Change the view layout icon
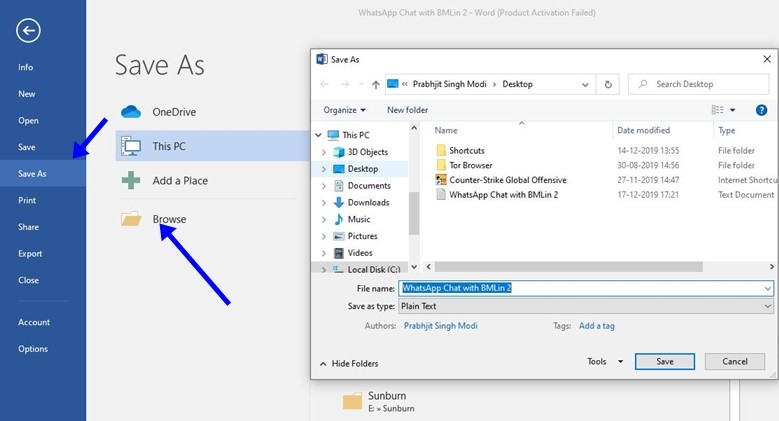This screenshot has width=779, height=421. 717,110
